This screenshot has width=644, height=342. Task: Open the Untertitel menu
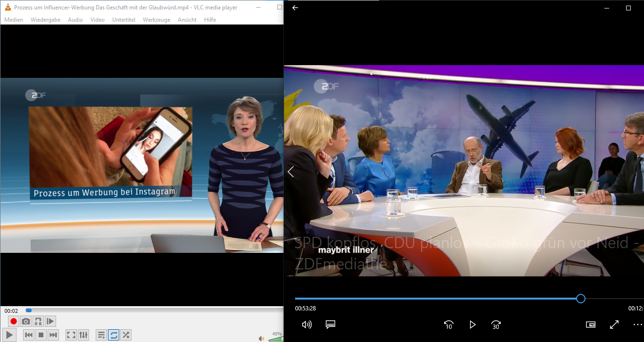124,20
